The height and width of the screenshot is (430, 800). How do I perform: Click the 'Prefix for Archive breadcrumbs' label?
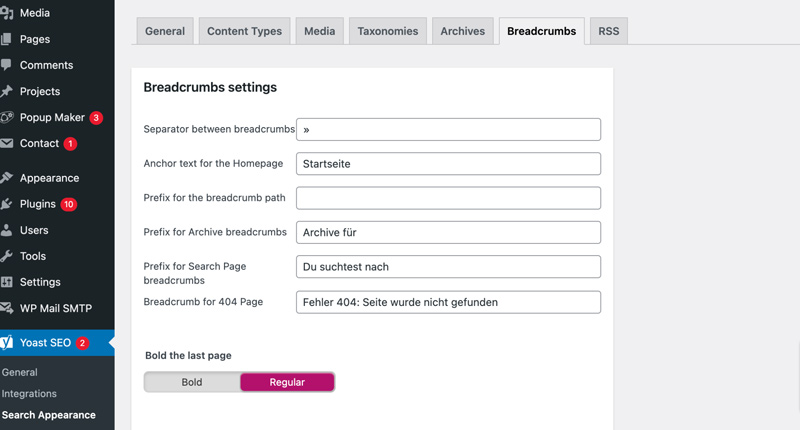tap(215, 232)
